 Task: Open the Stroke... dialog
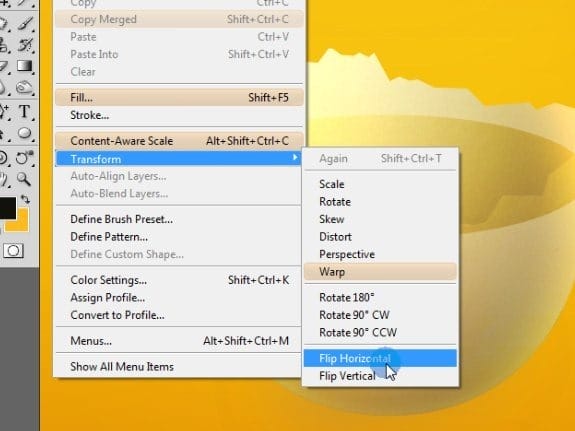click(x=179, y=115)
